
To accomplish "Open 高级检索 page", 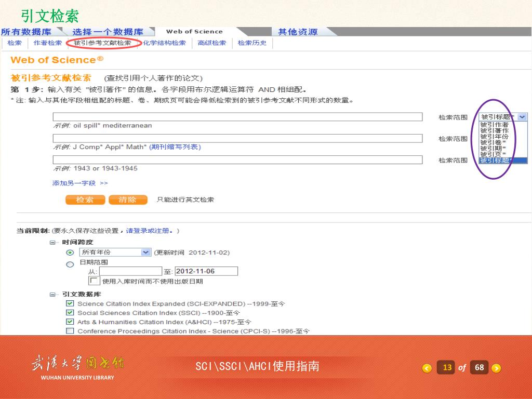I will coord(212,43).
